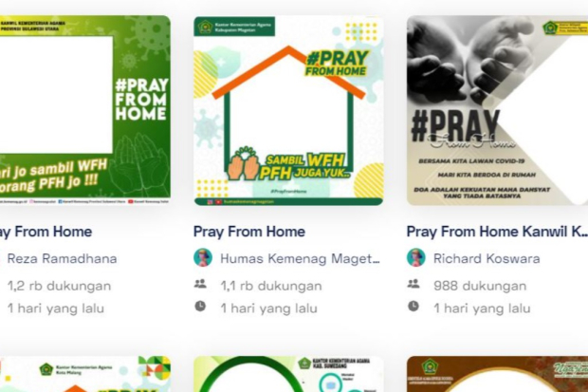Open Pray From Home title by Humas Kemenag
Screen dimensions: 588x392
[249, 232]
